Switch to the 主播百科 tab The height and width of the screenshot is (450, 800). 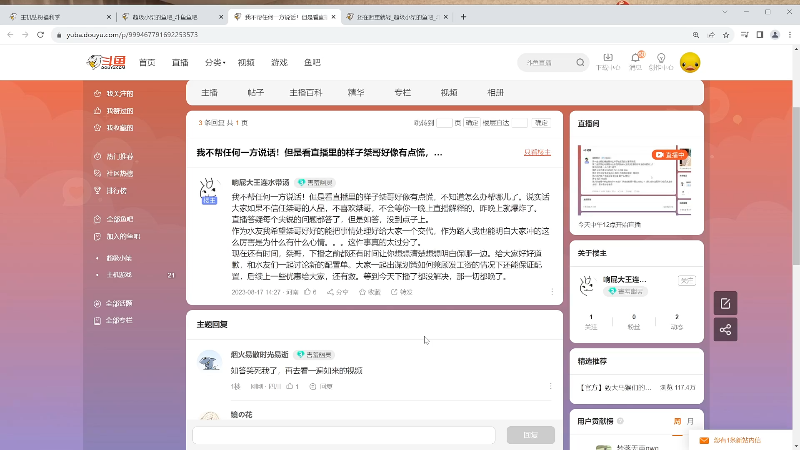pos(306,92)
